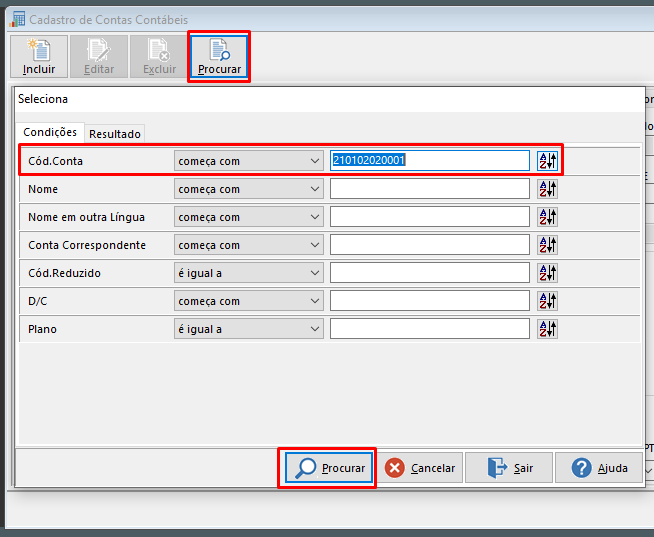Focus Conta Correspondente value field

[430, 245]
